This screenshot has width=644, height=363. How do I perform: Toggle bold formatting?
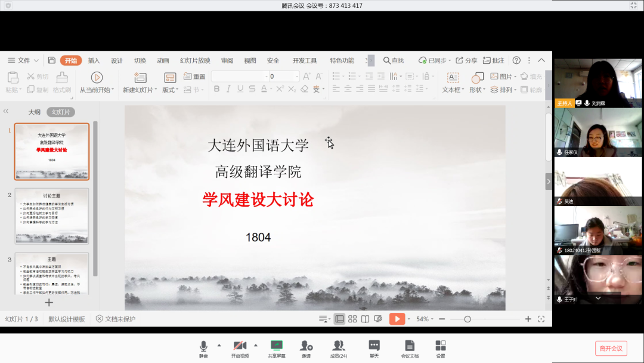click(x=218, y=88)
